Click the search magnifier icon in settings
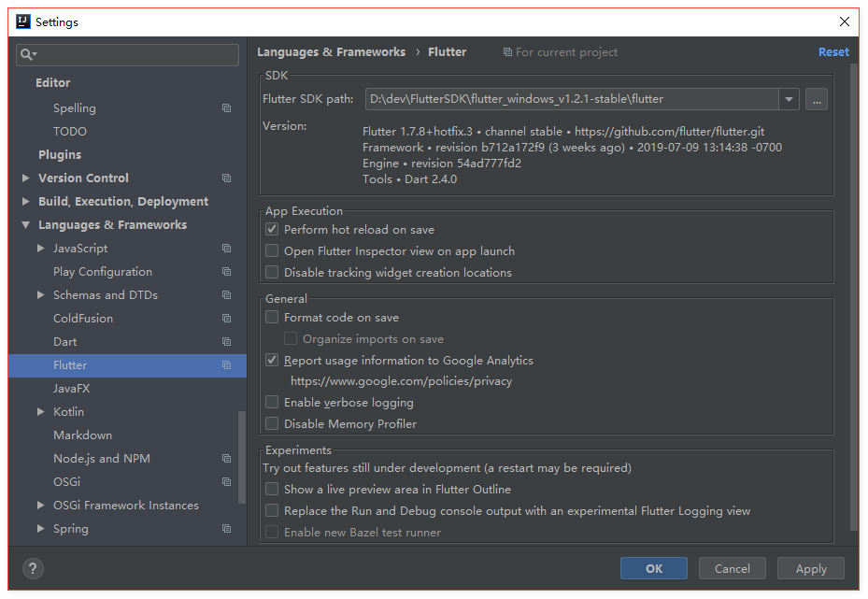 click(28, 54)
